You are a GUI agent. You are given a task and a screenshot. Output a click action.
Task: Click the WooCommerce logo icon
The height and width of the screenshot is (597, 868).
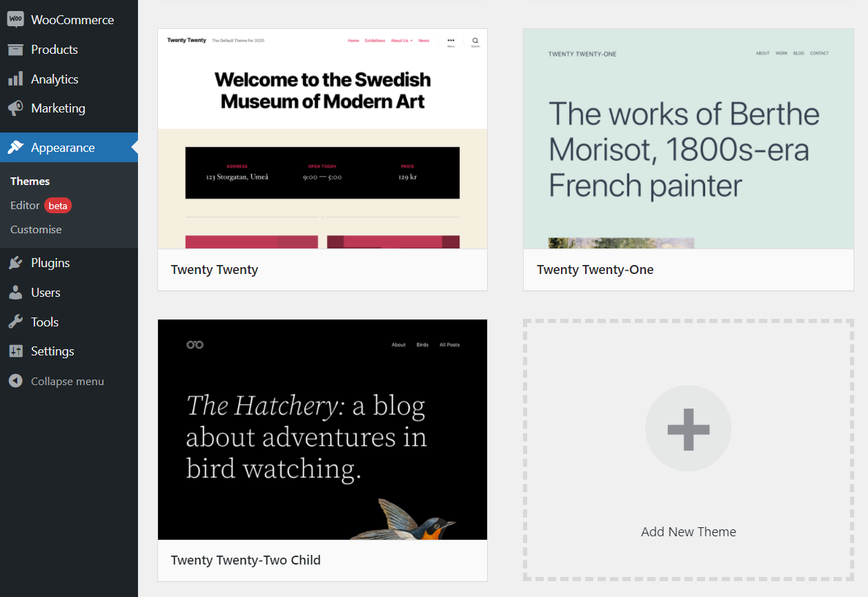coord(15,19)
